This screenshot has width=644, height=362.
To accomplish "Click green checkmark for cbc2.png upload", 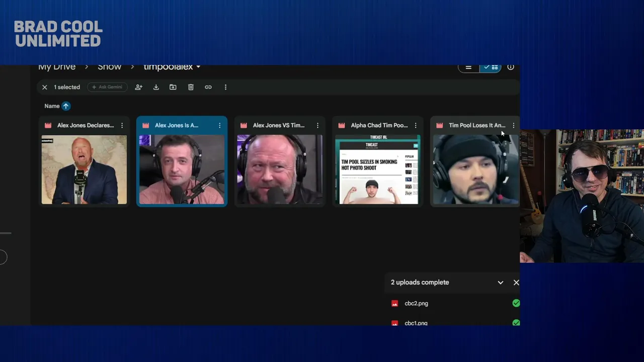I will [x=516, y=303].
